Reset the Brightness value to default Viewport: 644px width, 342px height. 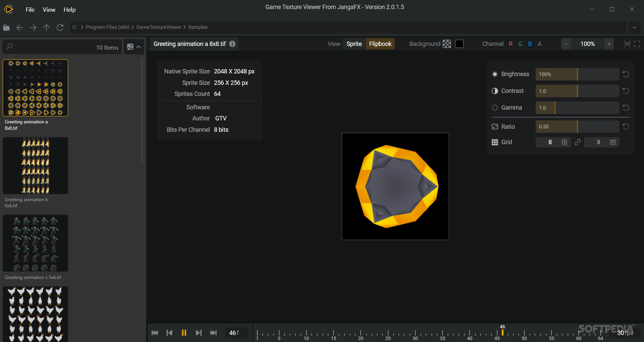click(626, 74)
